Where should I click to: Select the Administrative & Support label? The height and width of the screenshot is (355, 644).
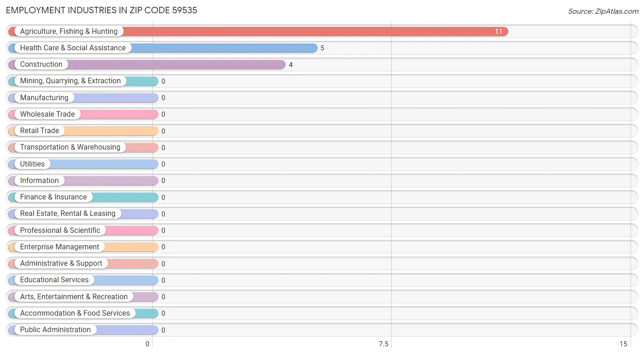(x=61, y=264)
